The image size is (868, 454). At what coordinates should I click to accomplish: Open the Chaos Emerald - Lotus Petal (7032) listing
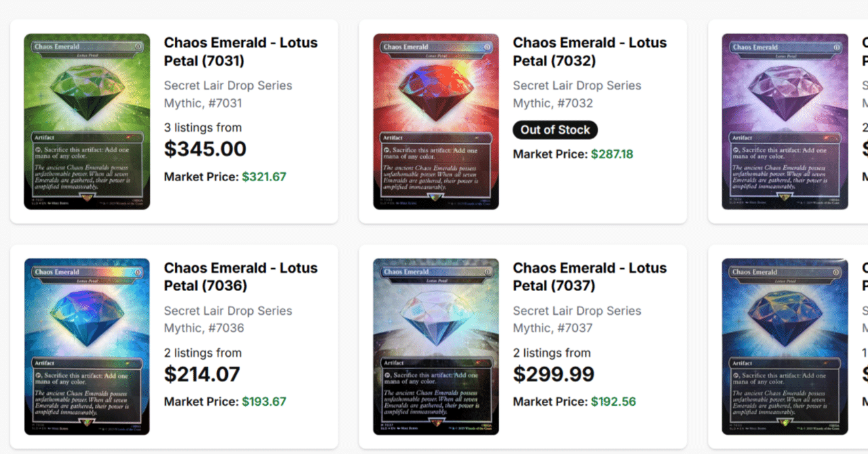tap(589, 52)
